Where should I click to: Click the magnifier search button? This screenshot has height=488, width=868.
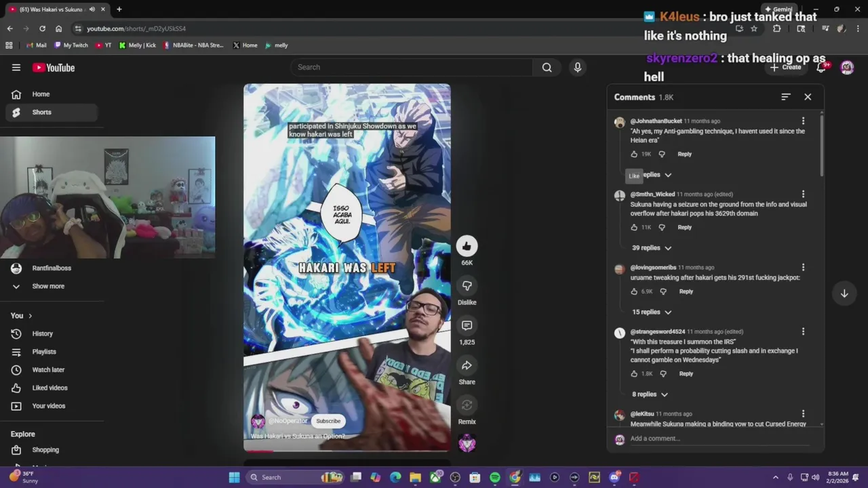547,67
